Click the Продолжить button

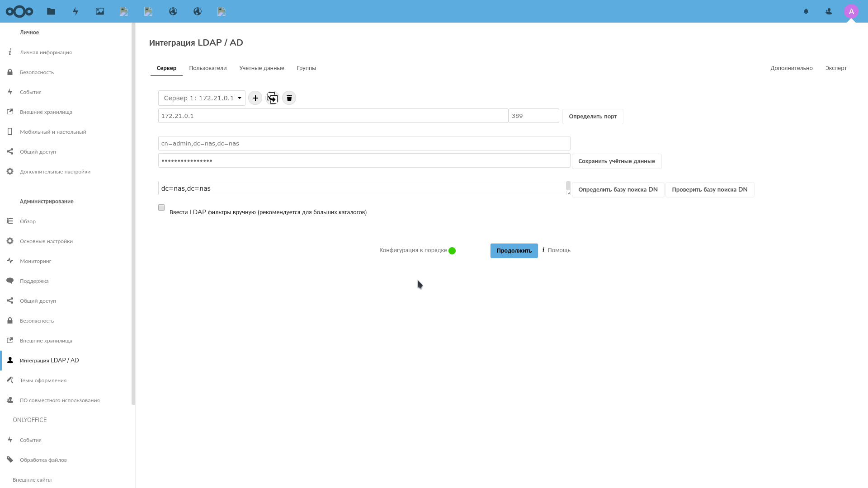click(514, 251)
